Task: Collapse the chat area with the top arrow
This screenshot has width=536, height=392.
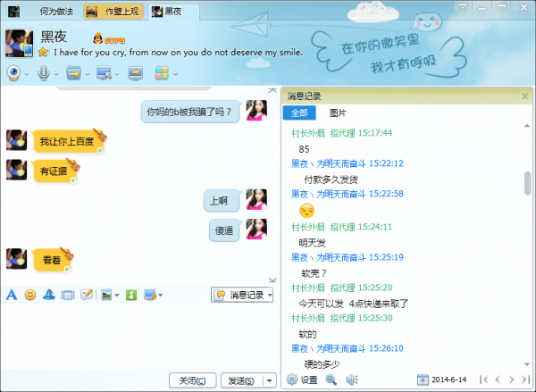Action: pos(272,90)
